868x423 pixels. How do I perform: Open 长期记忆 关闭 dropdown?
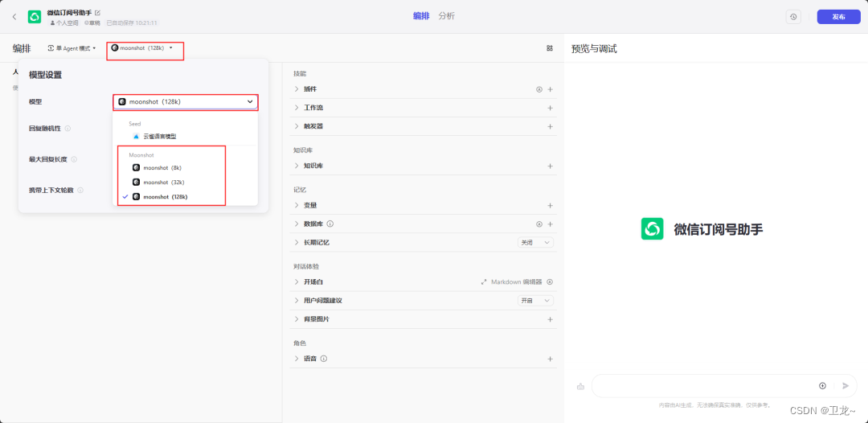pos(535,243)
